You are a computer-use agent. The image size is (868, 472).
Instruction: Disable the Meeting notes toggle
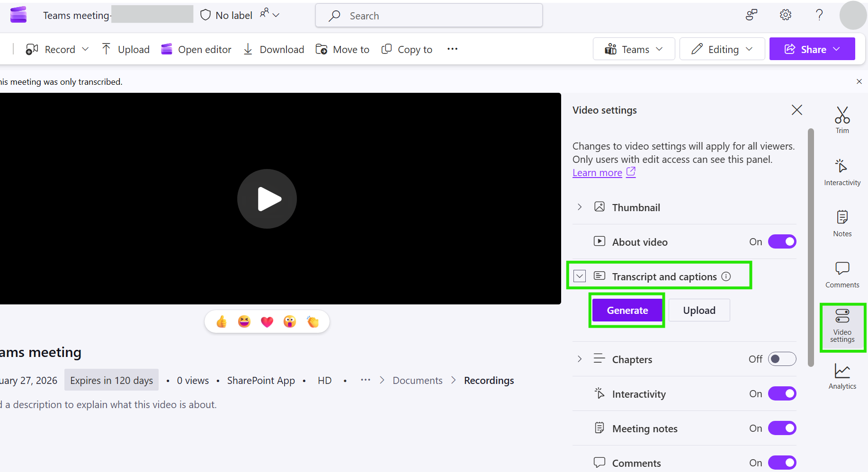(x=782, y=428)
